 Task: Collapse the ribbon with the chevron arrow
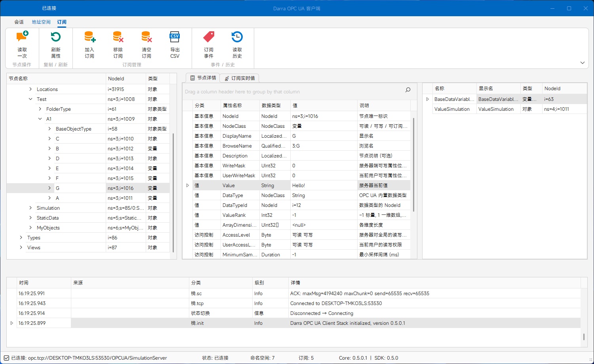(583, 63)
